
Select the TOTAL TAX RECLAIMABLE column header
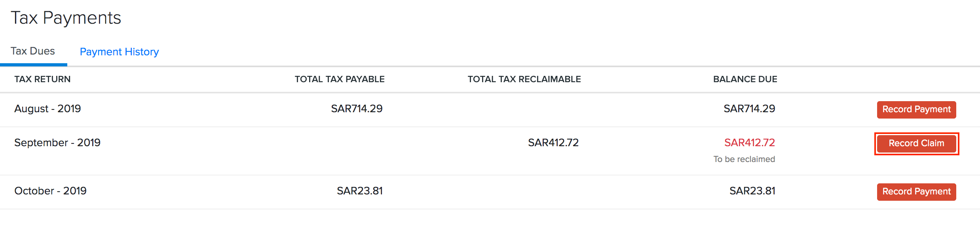point(524,79)
